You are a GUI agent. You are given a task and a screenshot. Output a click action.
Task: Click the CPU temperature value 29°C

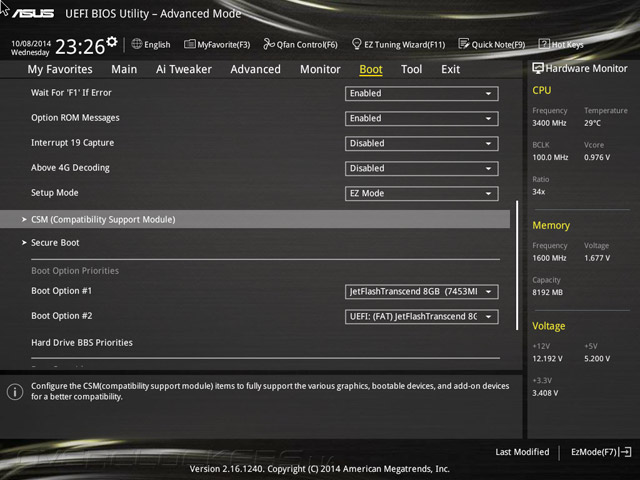(592, 123)
